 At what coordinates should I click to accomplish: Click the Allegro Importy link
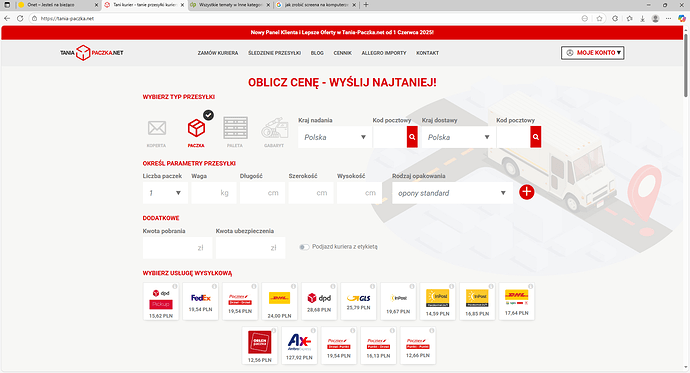pyautogui.click(x=384, y=53)
